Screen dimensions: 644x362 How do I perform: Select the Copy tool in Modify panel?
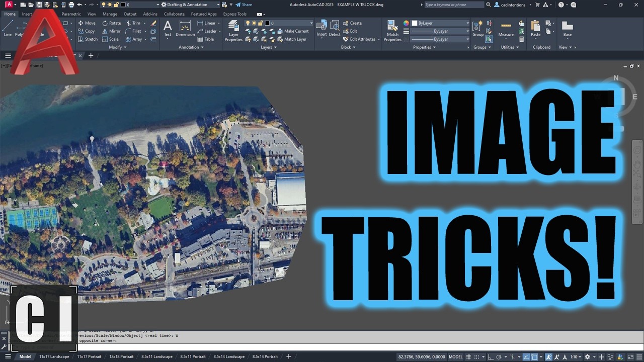coord(87,31)
